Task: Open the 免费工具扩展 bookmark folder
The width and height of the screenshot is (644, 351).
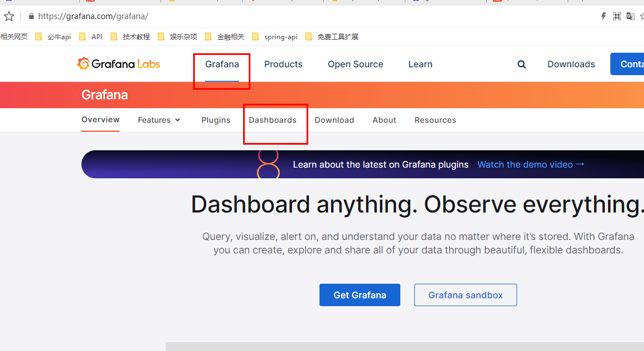Action: click(x=332, y=37)
